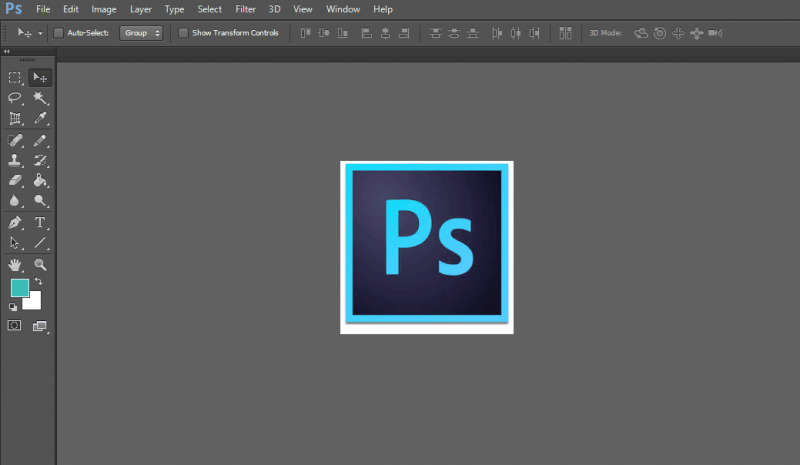
Task: Select the Pencil tool
Action: click(40, 140)
